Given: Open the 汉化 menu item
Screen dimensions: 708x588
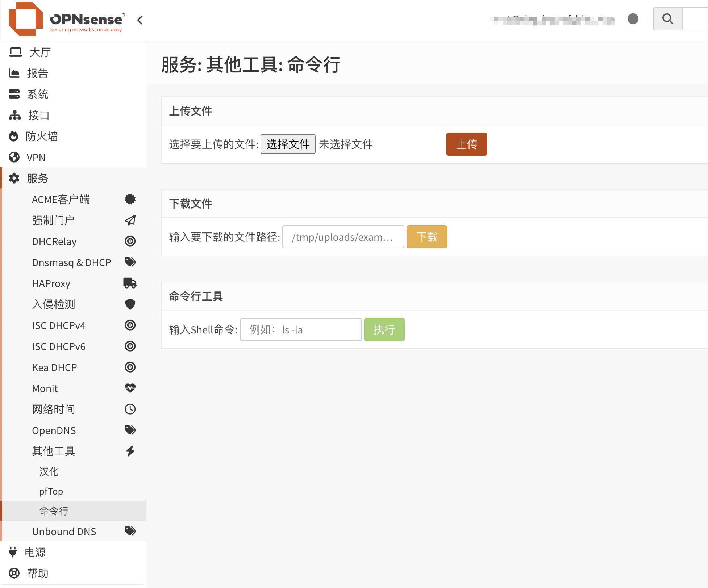Looking at the screenshot, I should (x=49, y=471).
